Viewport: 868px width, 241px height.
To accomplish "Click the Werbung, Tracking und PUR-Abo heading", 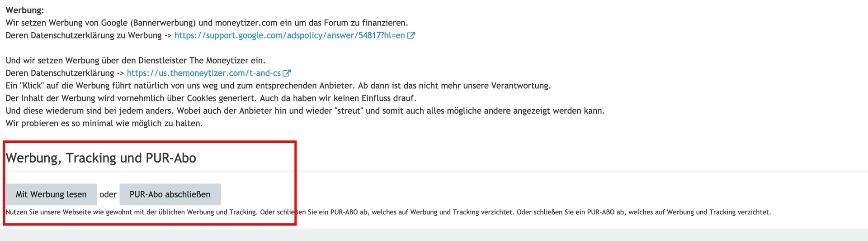I will tap(101, 158).
